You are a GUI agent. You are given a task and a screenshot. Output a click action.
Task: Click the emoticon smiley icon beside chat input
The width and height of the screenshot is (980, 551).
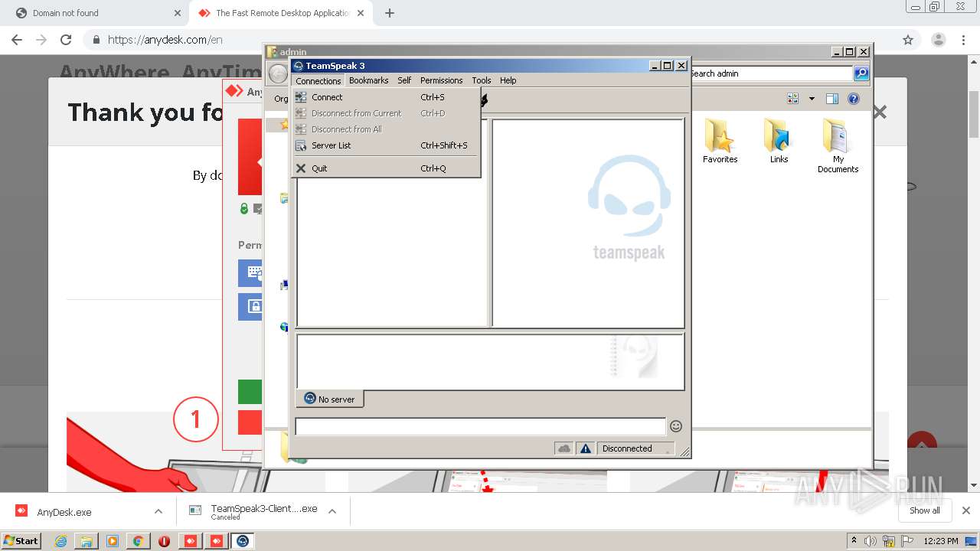pos(676,426)
